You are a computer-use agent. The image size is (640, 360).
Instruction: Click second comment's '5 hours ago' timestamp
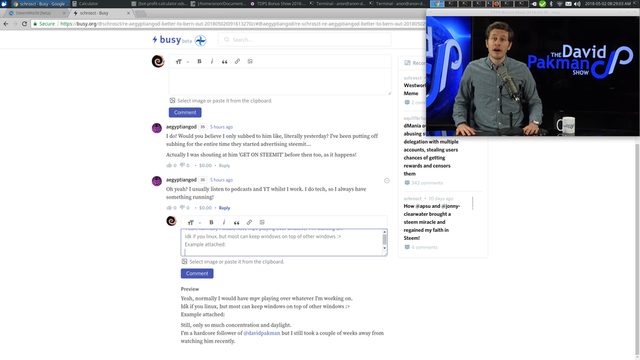[x=221, y=180]
